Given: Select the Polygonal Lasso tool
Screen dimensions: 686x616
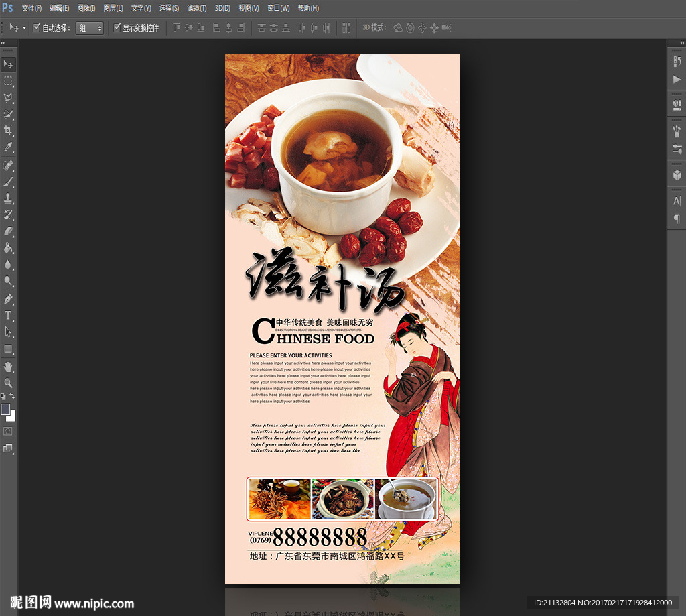Looking at the screenshot, I should [x=8, y=98].
